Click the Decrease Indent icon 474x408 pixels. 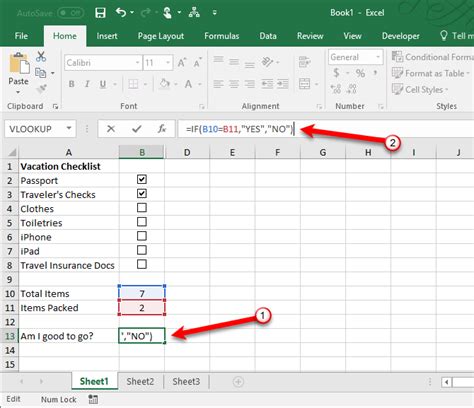[267, 84]
